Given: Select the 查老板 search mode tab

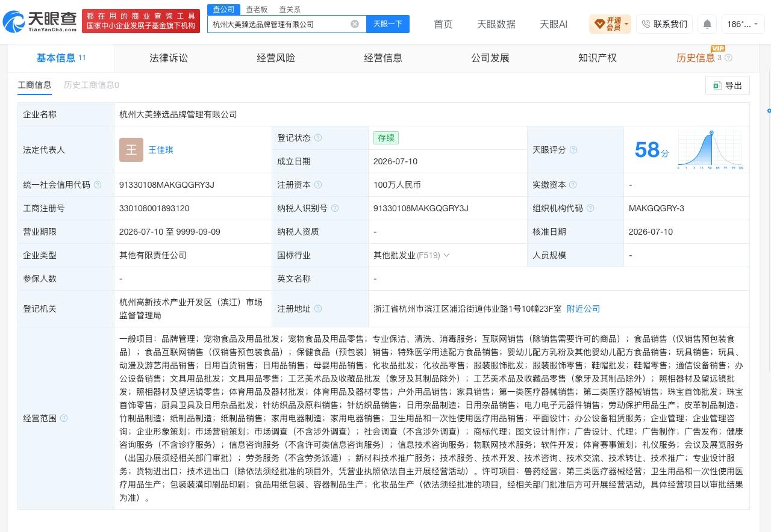Looking at the screenshot, I should (257, 10).
